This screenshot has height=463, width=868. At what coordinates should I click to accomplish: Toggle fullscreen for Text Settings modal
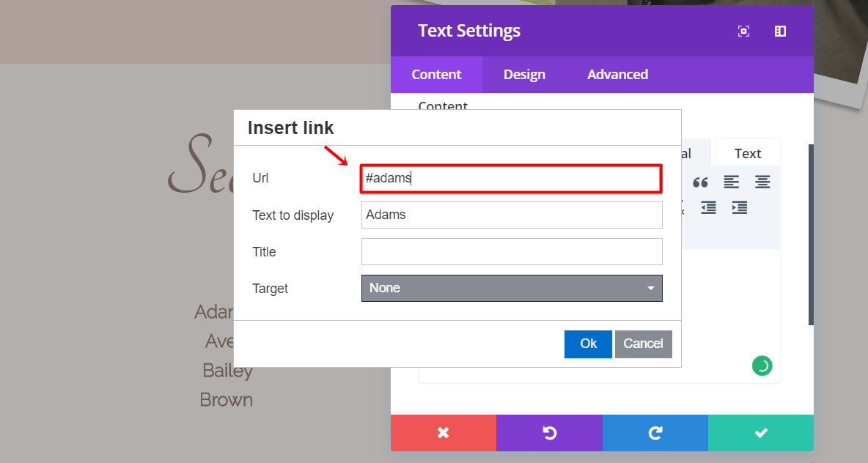pos(743,31)
